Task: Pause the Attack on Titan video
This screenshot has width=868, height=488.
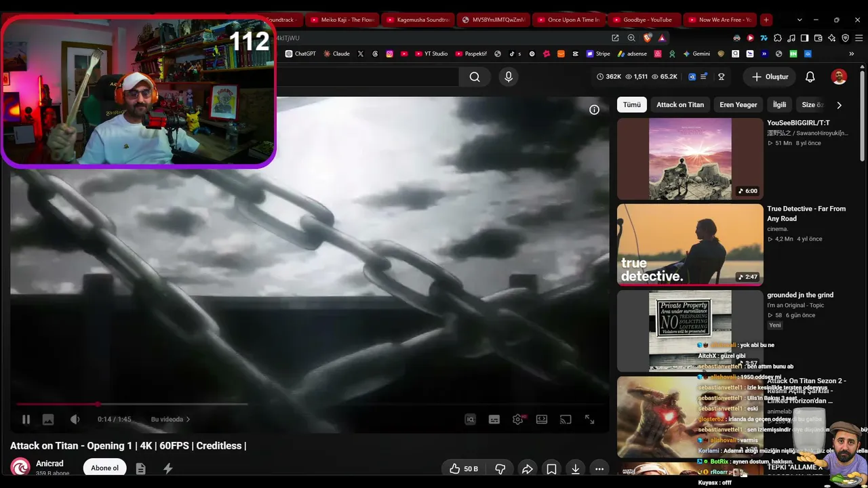Action: (26, 420)
